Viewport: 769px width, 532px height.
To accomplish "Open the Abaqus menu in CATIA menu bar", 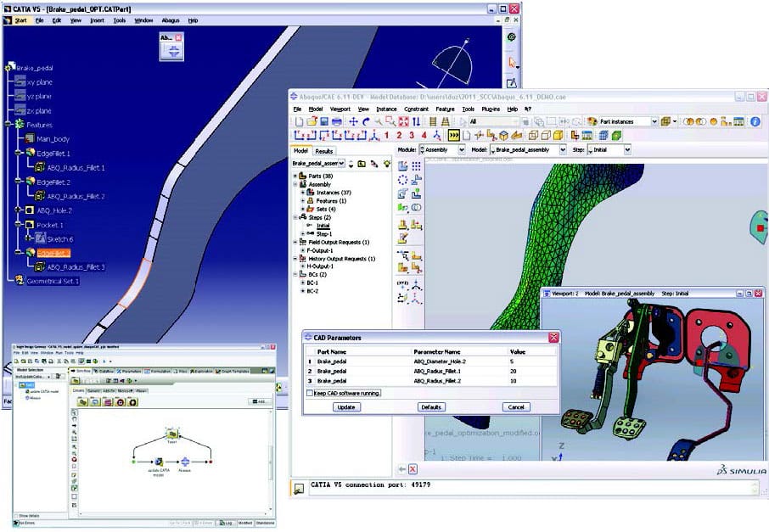I will [x=171, y=20].
